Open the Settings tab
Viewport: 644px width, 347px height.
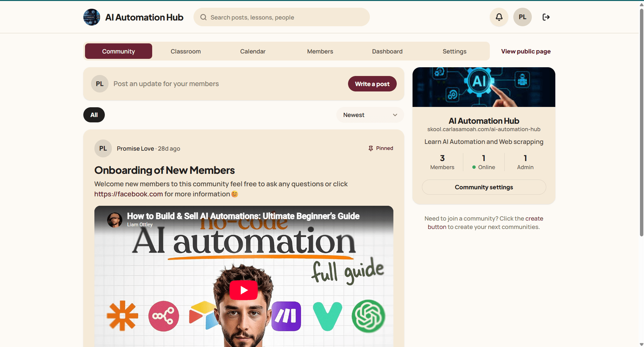(455, 51)
